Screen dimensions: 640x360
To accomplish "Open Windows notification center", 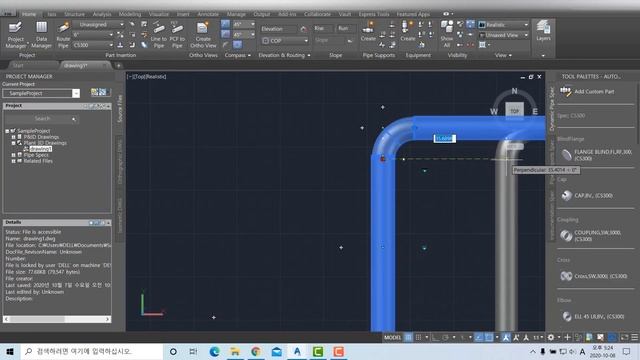I will 627,351.
